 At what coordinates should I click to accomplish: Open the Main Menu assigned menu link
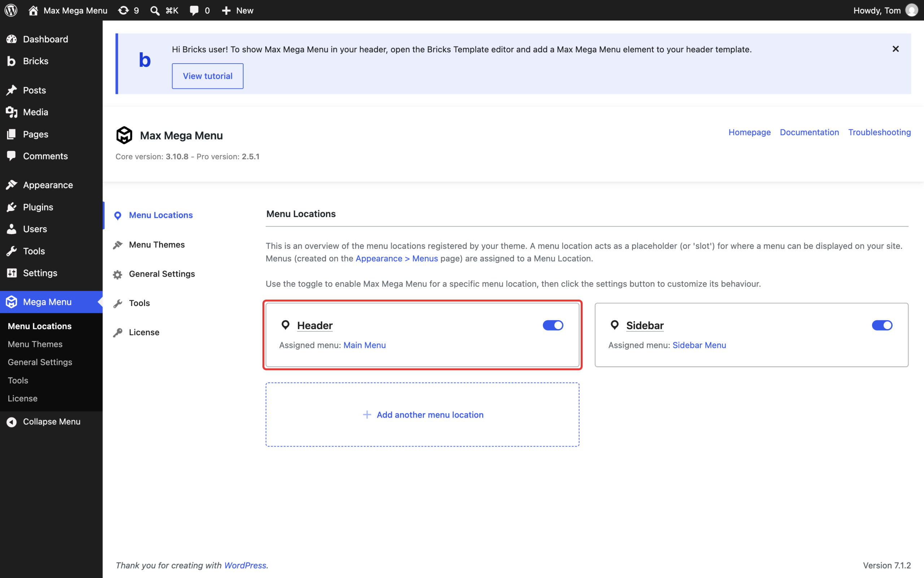click(364, 345)
